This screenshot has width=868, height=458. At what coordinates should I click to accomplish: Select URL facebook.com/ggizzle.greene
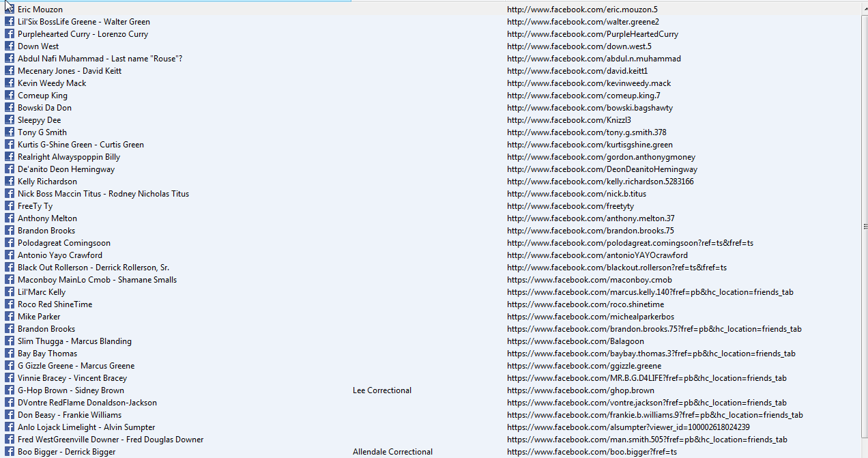tap(584, 366)
